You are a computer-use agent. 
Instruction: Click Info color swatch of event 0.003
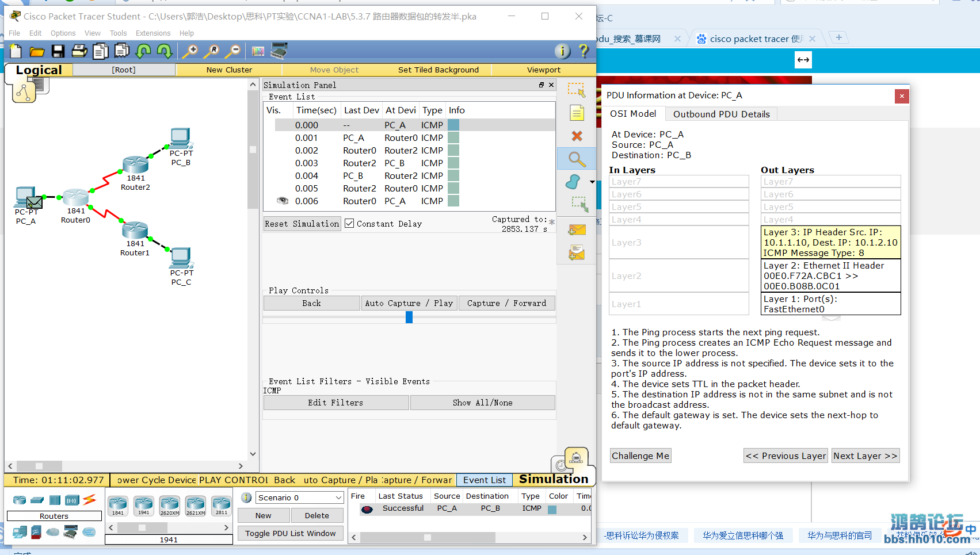tap(453, 163)
